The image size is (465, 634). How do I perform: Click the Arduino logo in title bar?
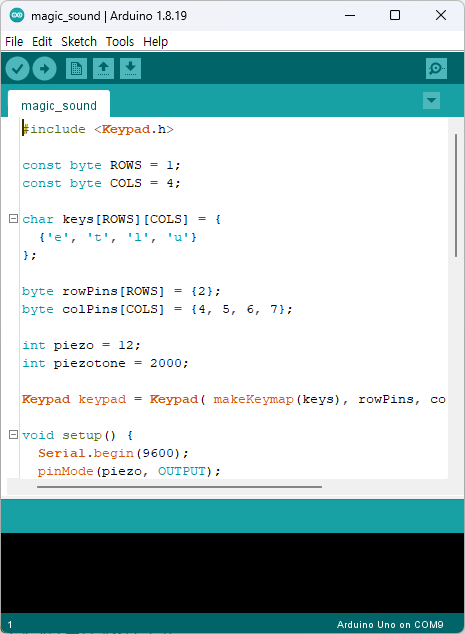coord(17,16)
